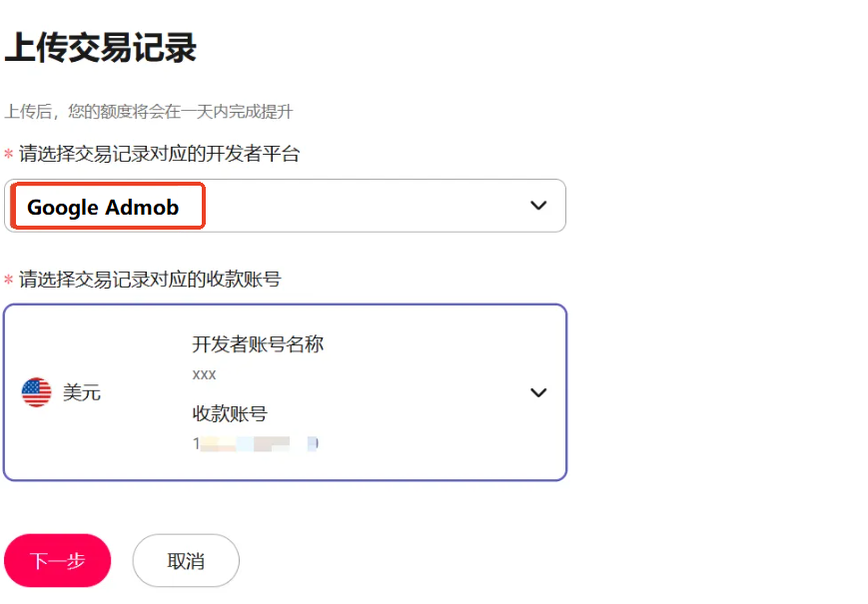868x604 pixels.
Task: Click the 收款账号 label in card
Action: tap(230, 413)
